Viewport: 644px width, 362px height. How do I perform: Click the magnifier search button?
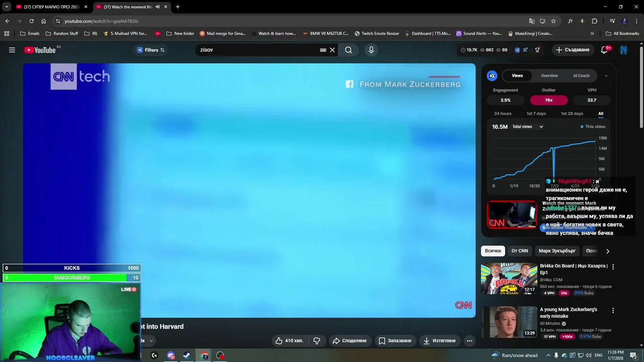348,50
